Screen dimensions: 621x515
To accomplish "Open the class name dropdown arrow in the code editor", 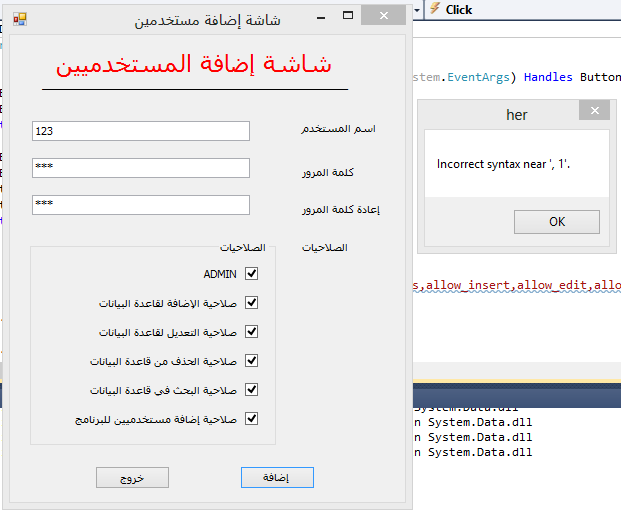I will (418, 9).
